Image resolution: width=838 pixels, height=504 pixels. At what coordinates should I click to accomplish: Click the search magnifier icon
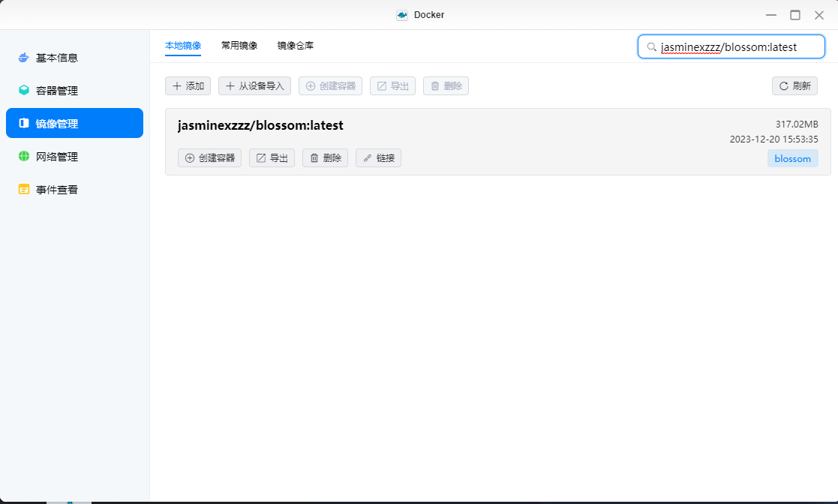pos(651,46)
